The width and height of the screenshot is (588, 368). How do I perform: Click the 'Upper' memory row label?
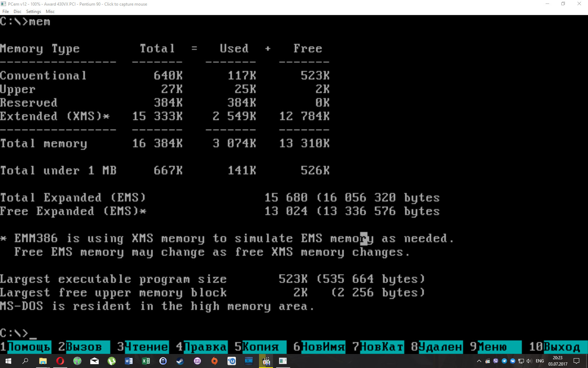(18, 89)
